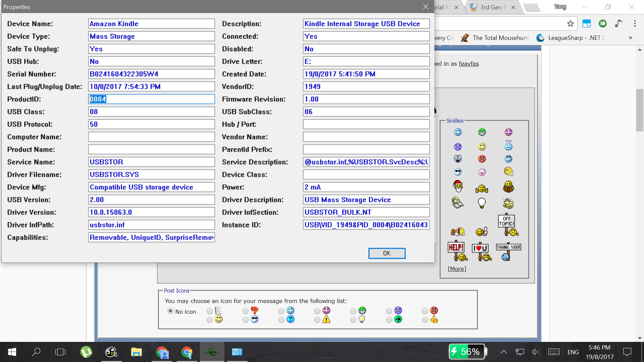This screenshot has width=644, height=362.
Task: Click the Serial Number field
Action: pos(151,74)
